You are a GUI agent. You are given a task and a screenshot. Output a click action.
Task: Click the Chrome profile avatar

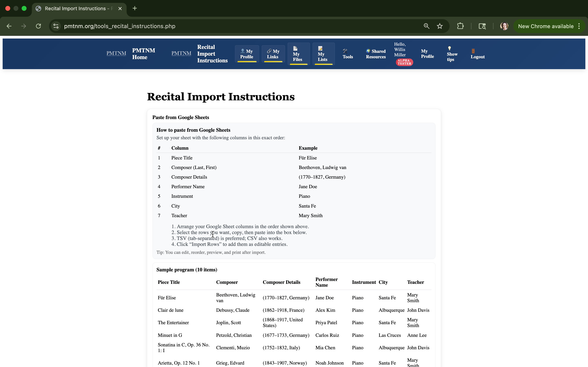pos(504,26)
